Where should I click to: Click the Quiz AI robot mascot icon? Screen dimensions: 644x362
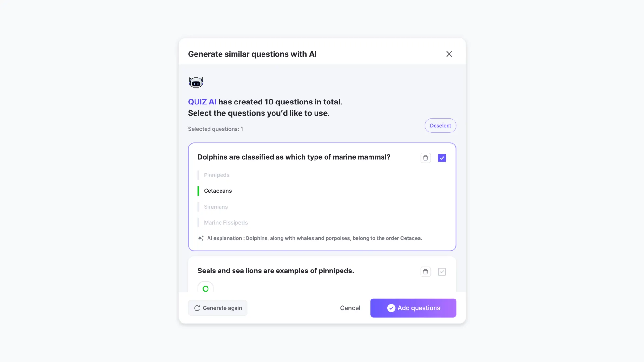[196, 82]
